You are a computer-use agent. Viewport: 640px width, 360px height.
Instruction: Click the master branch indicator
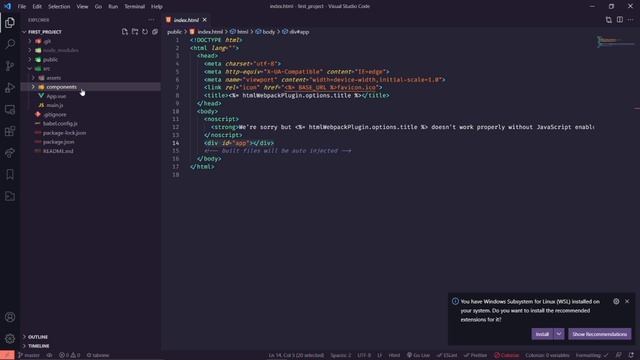coord(29,355)
